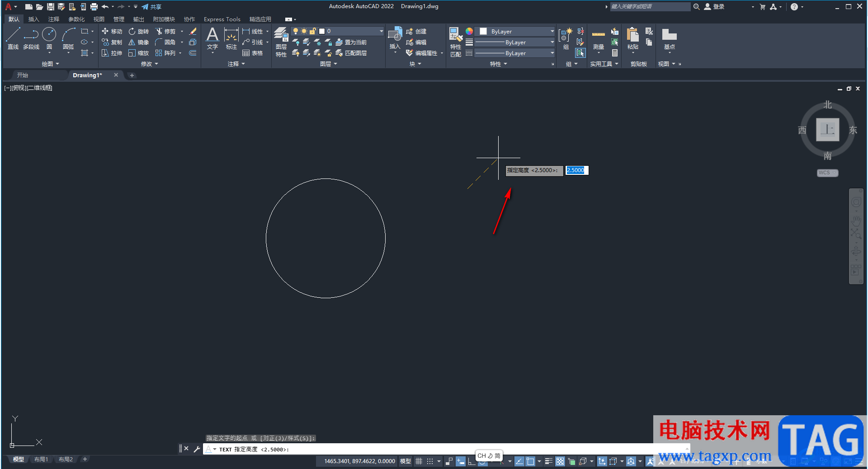Click the text height input showing 2.5000

[x=577, y=170]
